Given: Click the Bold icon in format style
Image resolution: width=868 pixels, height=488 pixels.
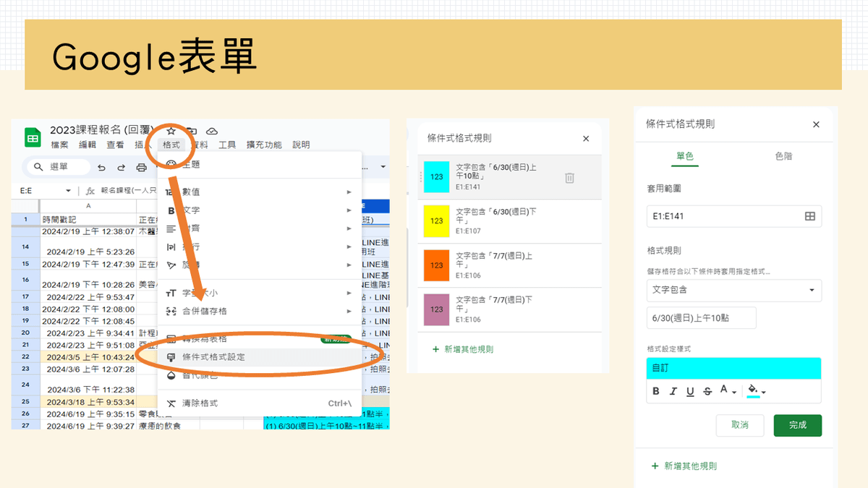Looking at the screenshot, I should [656, 391].
